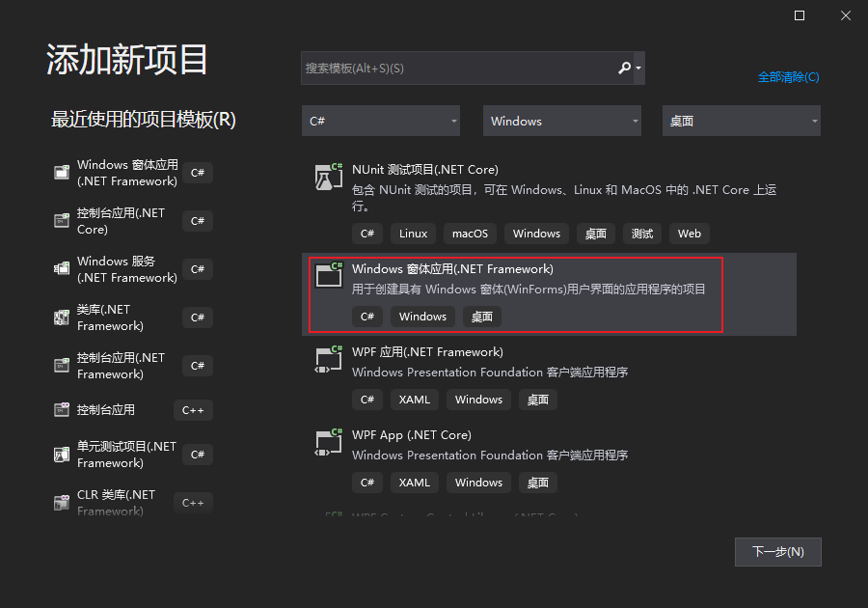Select recent 控制台应用(.NET Framework) entry text
868x608 pixels.
[121, 366]
